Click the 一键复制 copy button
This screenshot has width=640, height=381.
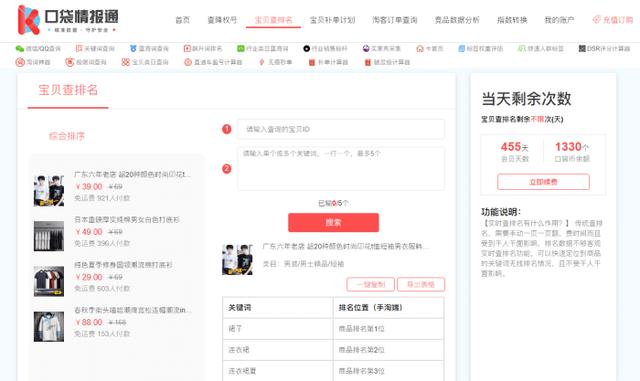point(371,285)
